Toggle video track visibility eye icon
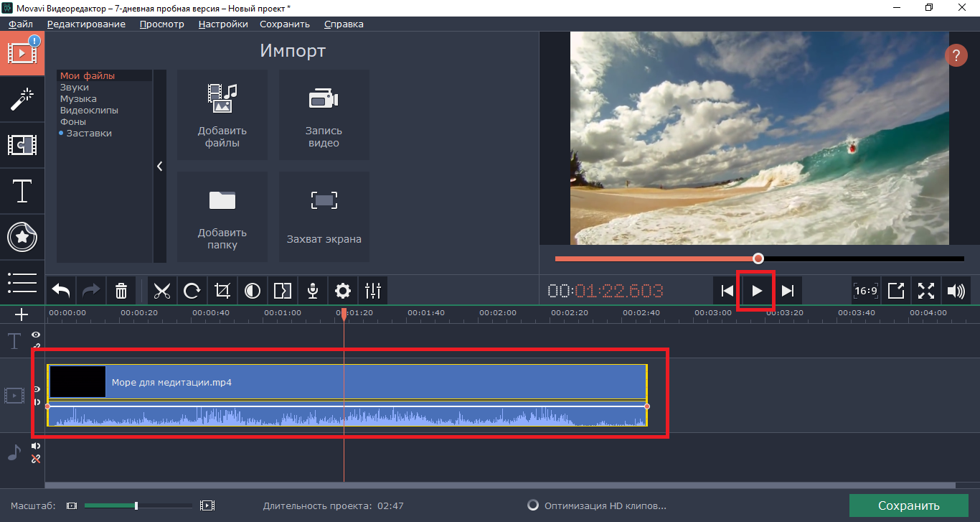This screenshot has width=980, height=522. (x=37, y=389)
